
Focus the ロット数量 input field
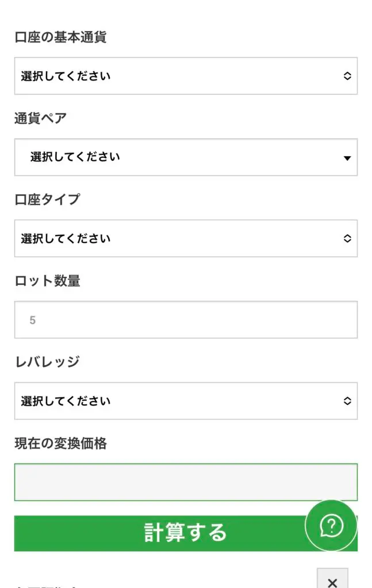coord(185,320)
